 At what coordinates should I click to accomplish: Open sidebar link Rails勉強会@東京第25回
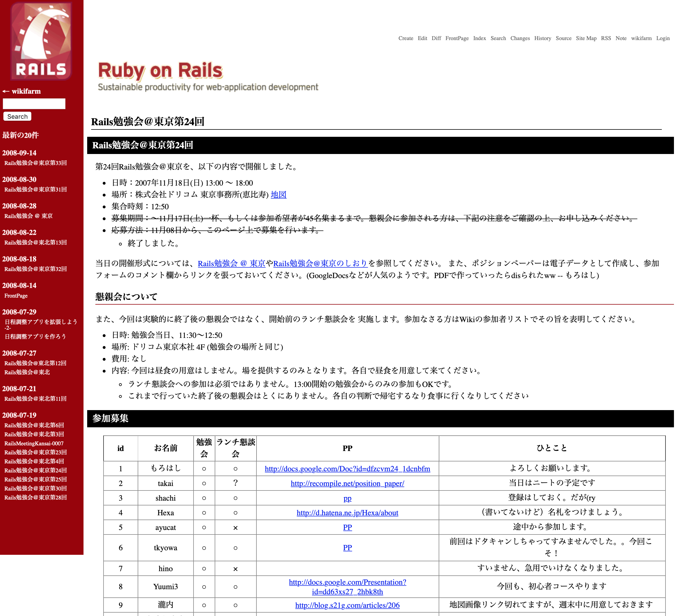(x=36, y=479)
